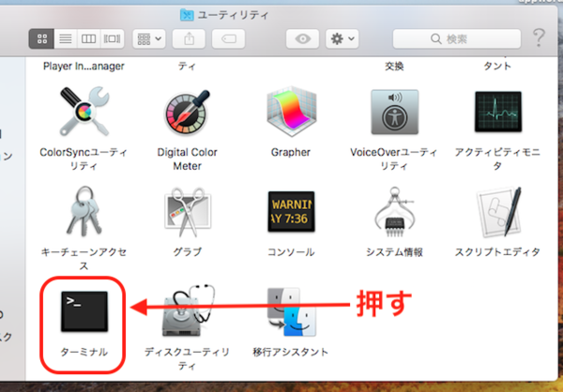This screenshot has height=392, width=563.
Task: Switch to list view mode
Action: tap(66, 38)
